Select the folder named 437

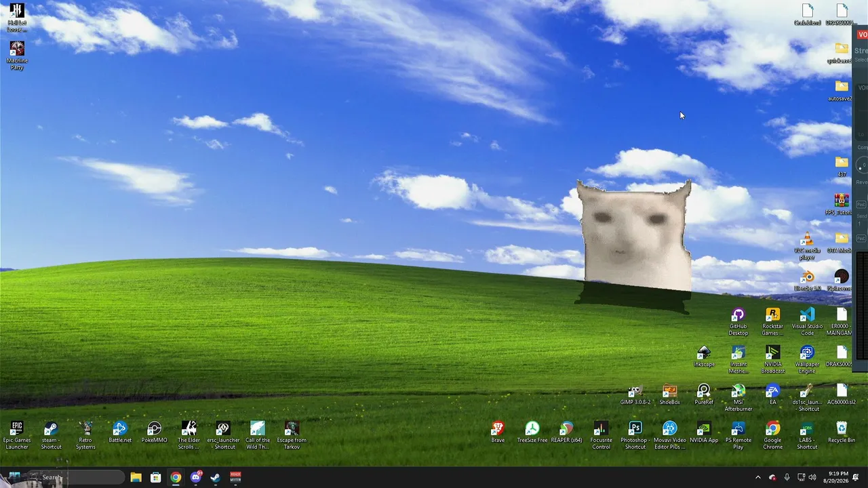point(842,167)
